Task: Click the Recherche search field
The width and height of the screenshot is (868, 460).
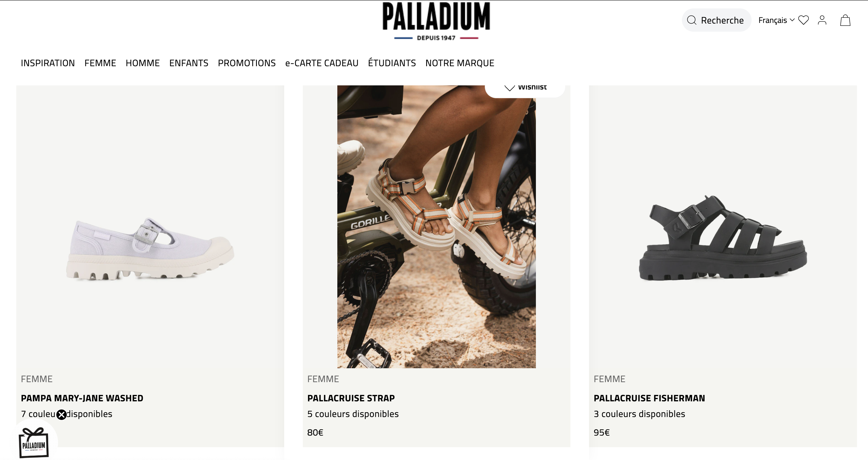Action: [x=716, y=20]
